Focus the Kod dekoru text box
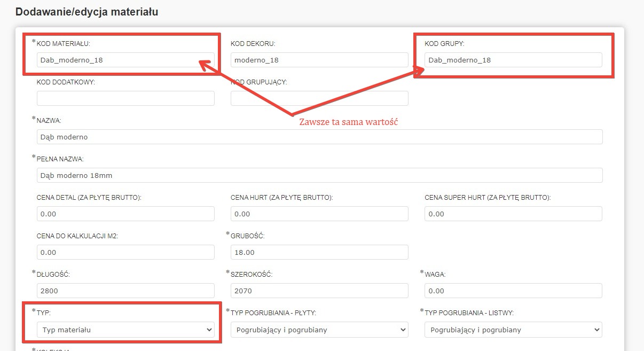 319,60
